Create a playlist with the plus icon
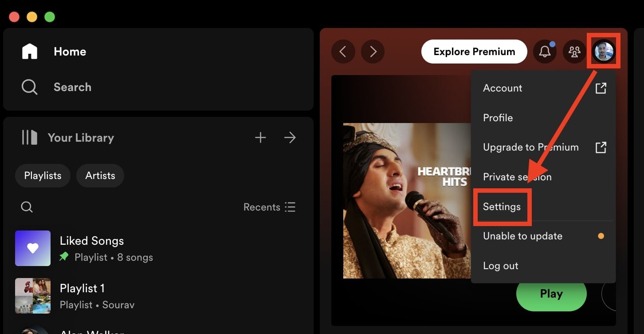This screenshot has width=644, height=334. tap(260, 138)
